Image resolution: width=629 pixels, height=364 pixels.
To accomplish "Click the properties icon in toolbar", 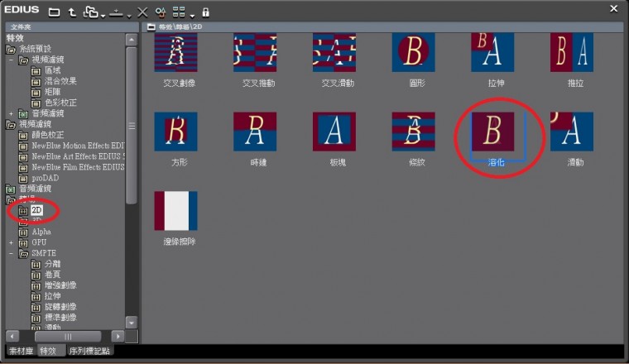I will (x=160, y=12).
